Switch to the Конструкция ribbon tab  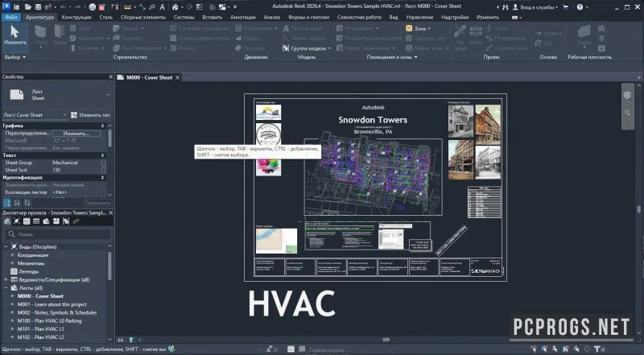coord(76,17)
